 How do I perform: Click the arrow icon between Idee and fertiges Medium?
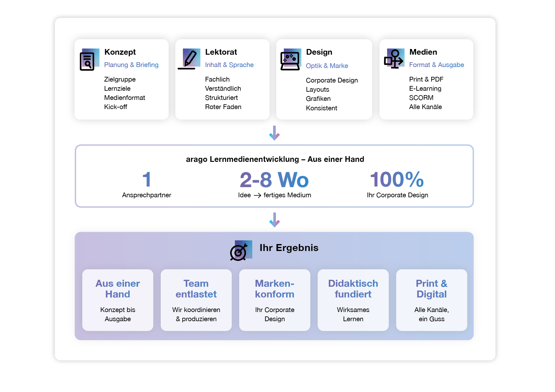point(257,195)
